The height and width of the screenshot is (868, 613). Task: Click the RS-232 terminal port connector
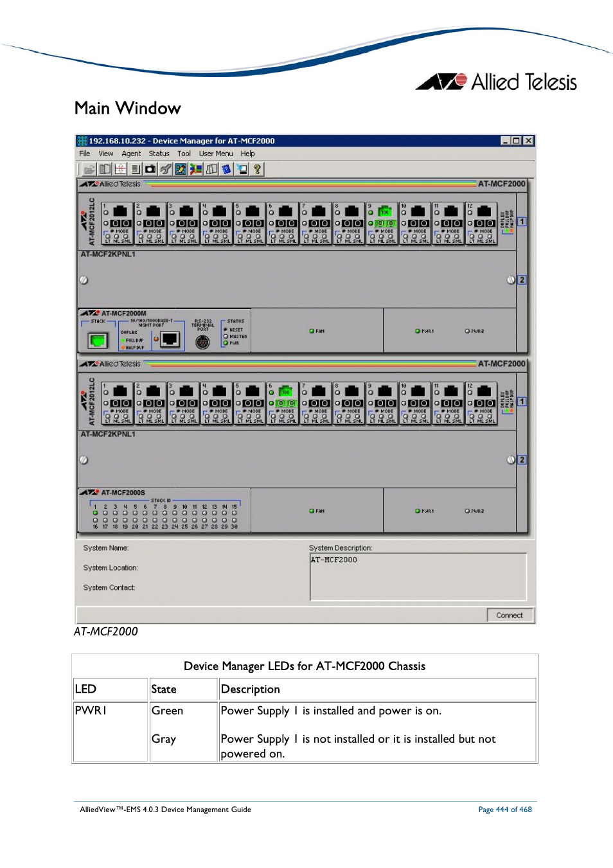click(202, 342)
